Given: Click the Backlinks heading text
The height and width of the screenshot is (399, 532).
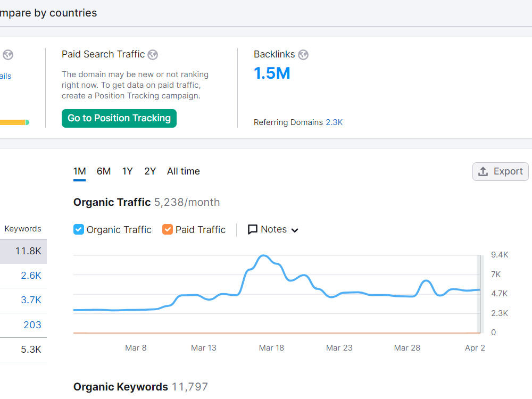Looking at the screenshot, I should click(x=274, y=54).
